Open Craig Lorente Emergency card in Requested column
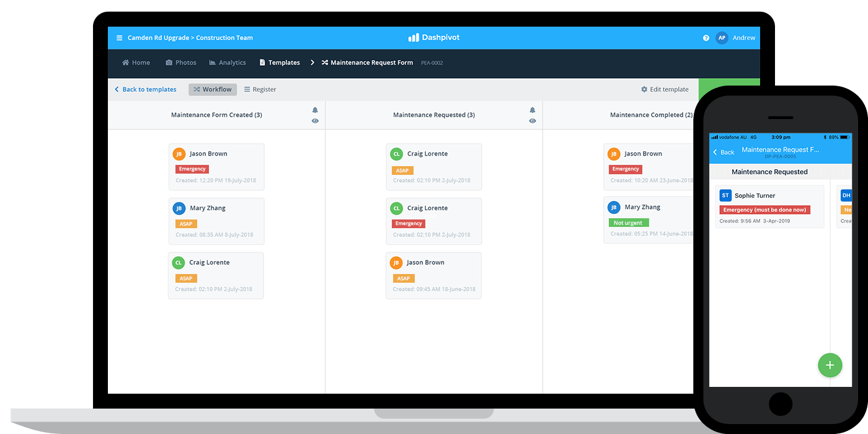Viewport: 868px width, 434px height. pos(434,221)
